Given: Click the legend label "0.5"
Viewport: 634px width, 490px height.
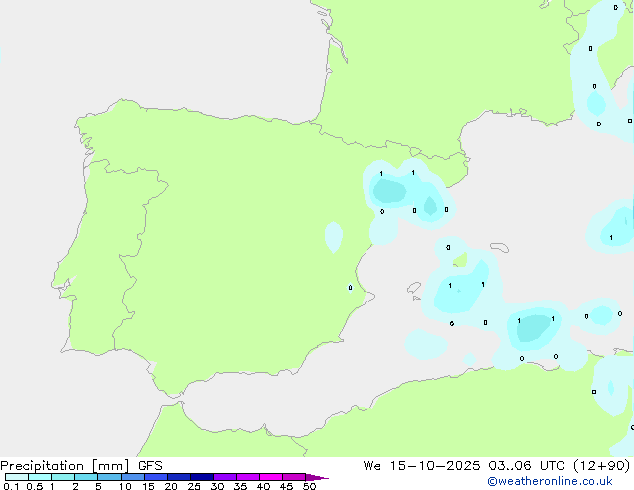Looking at the screenshot, I should click(x=34, y=486).
